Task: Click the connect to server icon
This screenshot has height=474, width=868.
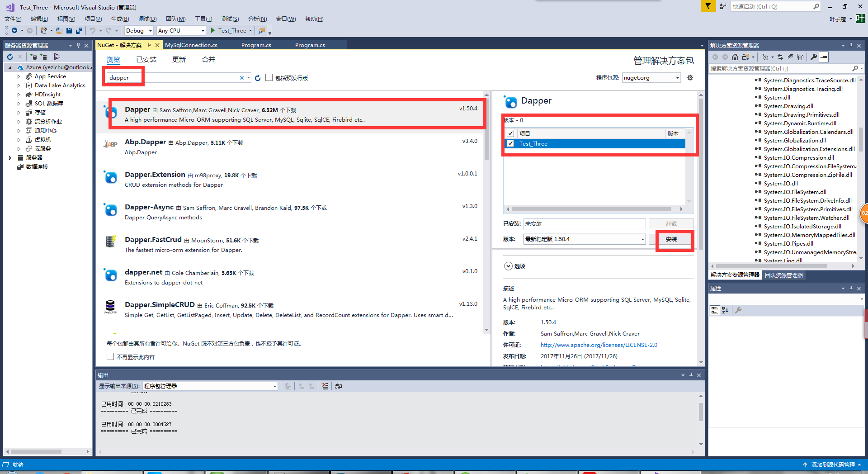Action: tap(43, 57)
